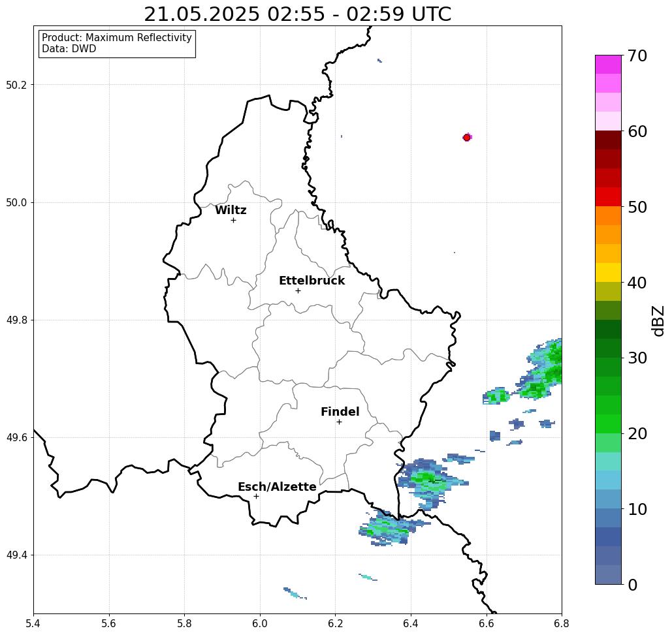
Task: Click the plus marker below Esch/Alzette
Action: (x=256, y=496)
